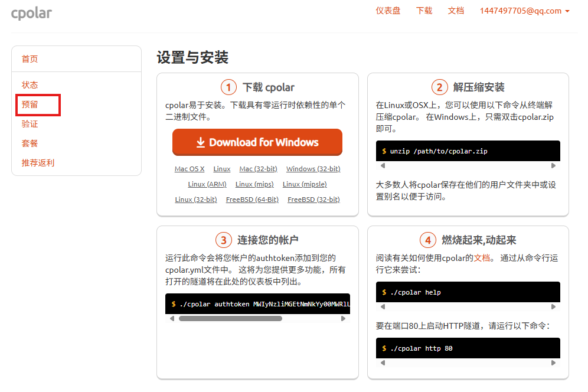Expand the 1447497705@qq.com account dropdown
The width and height of the screenshot is (588, 392).
click(x=525, y=11)
